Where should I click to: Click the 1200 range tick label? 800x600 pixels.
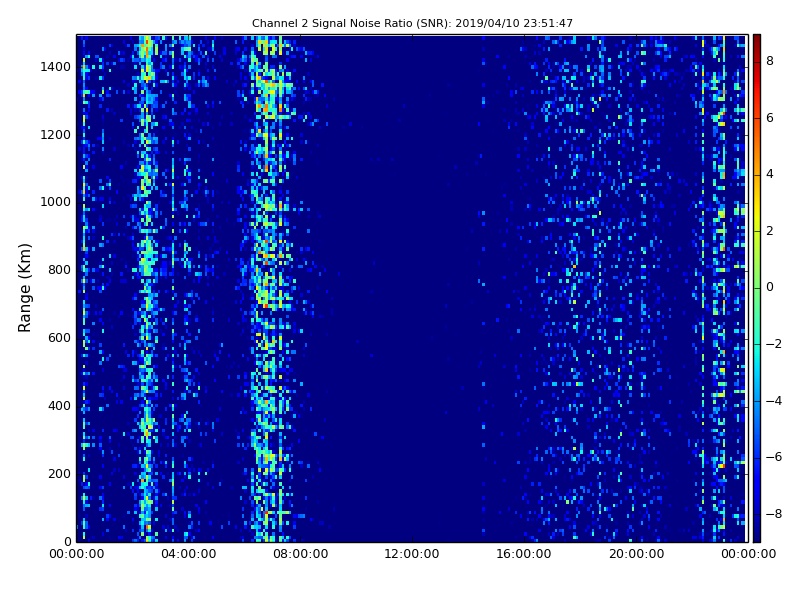click(56, 135)
